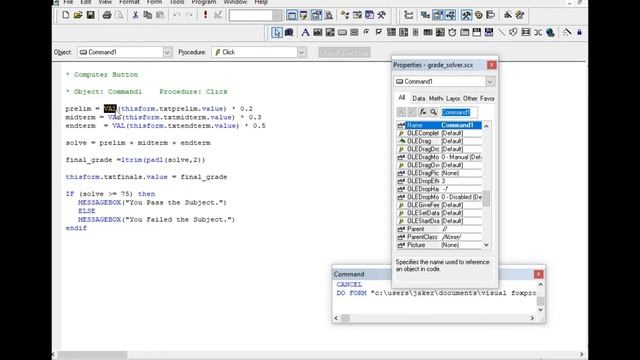This screenshot has width=640, height=360.
Task: Open the Window menu
Action: click(235, 2)
